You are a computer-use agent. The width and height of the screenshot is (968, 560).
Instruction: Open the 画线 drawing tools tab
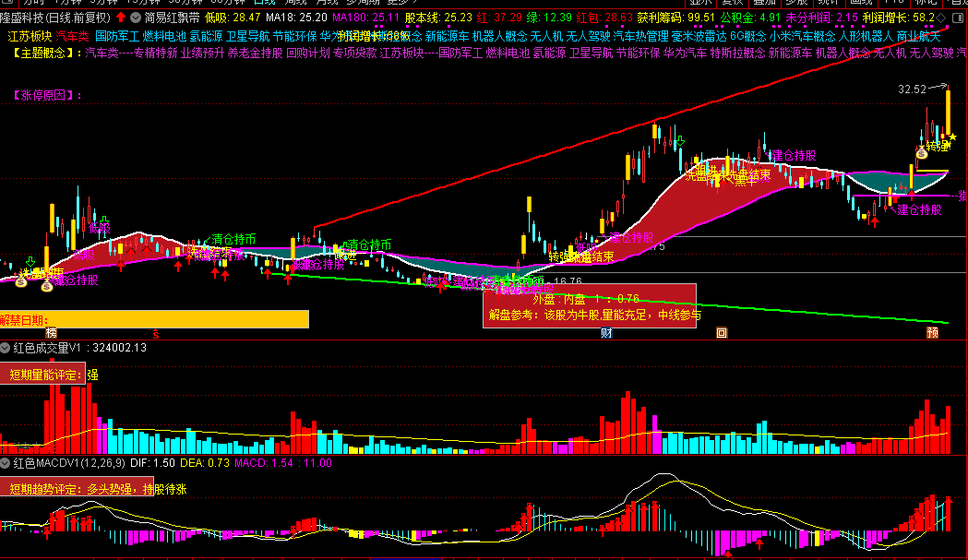click(862, 3)
